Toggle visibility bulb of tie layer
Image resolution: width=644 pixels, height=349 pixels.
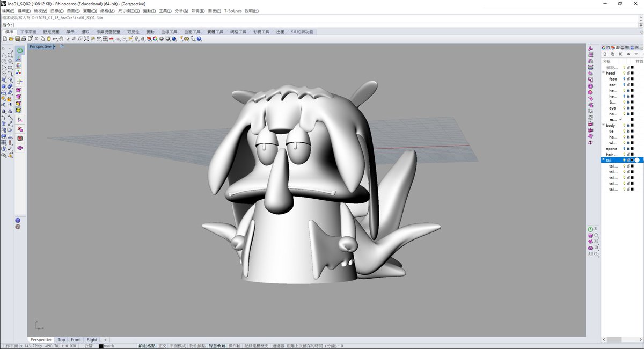(x=624, y=131)
